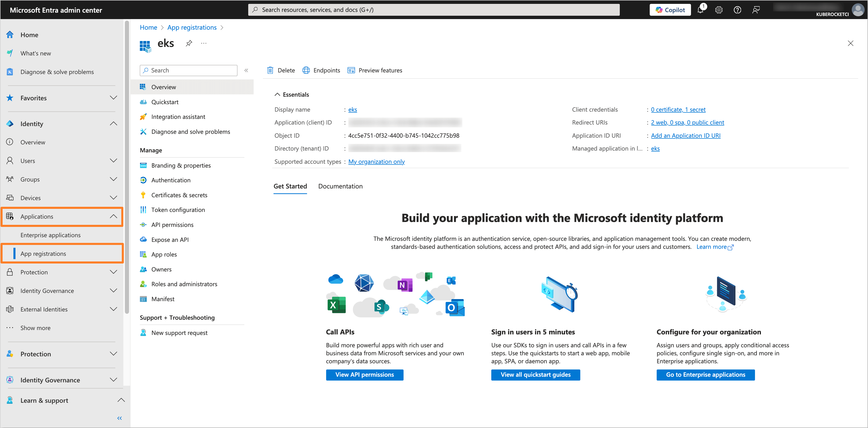Expand the Protection item under Identity

point(114,272)
